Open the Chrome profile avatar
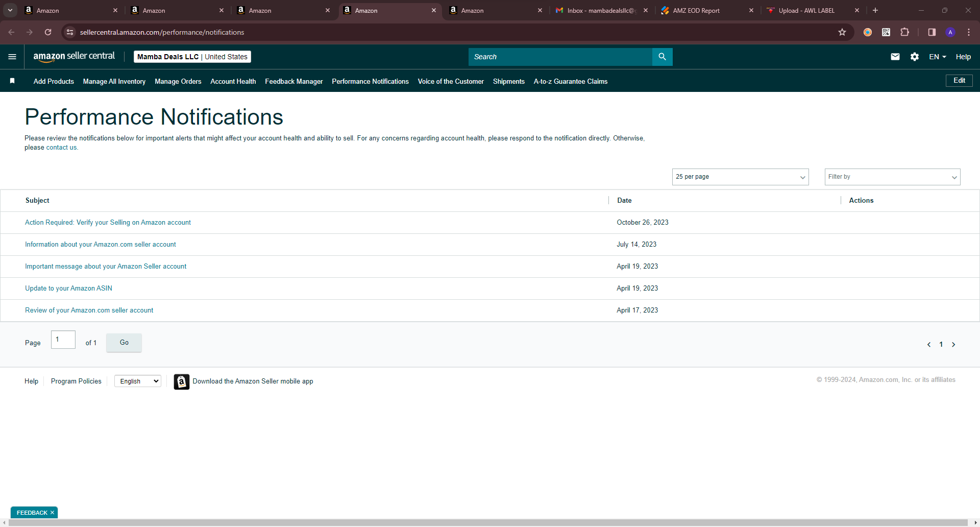The width and height of the screenshot is (980, 527). point(950,32)
